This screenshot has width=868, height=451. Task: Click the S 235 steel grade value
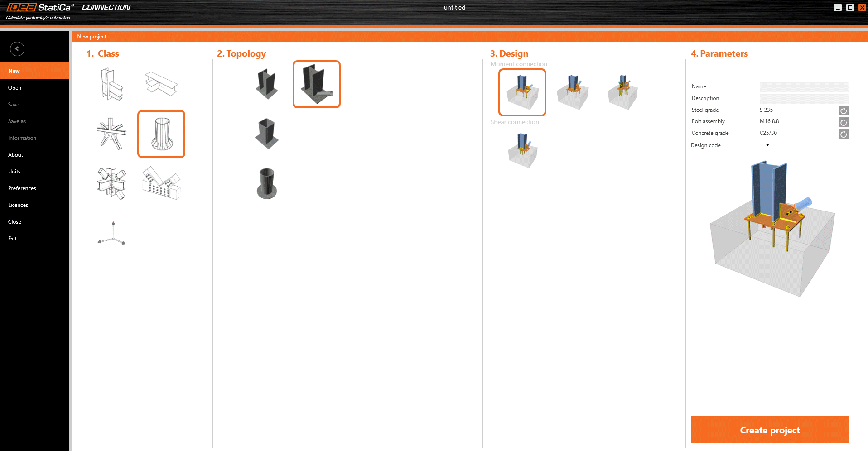coord(766,110)
